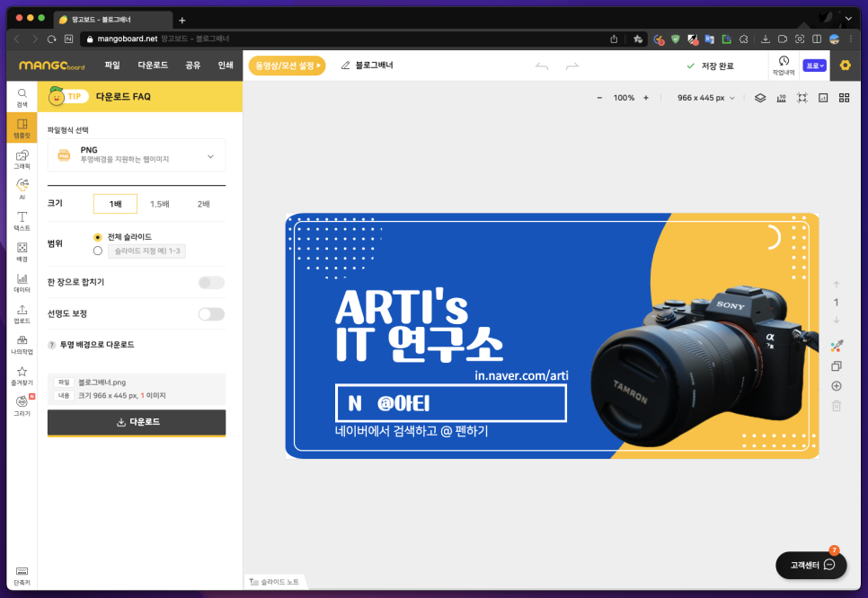Select the 텍스트 text tool icon

pos(22,221)
